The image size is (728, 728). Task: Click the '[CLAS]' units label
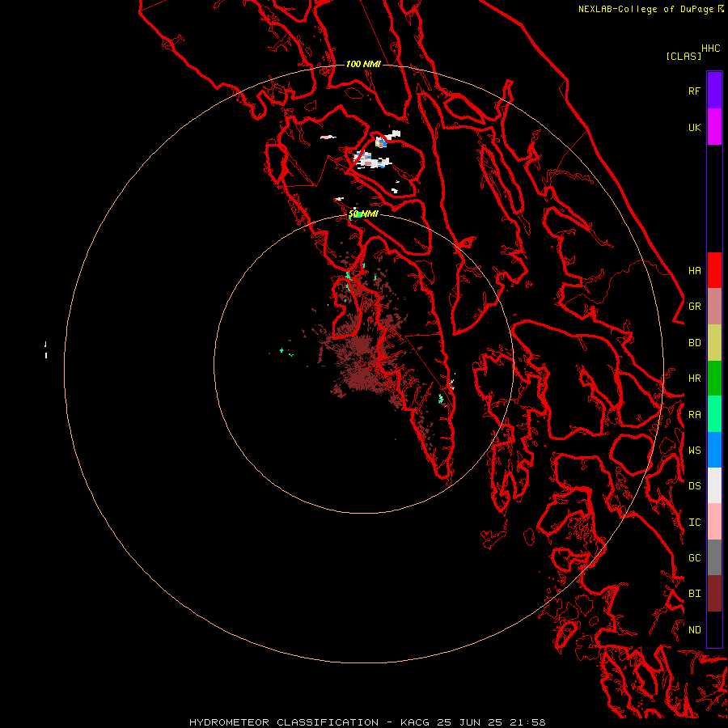tap(684, 56)
